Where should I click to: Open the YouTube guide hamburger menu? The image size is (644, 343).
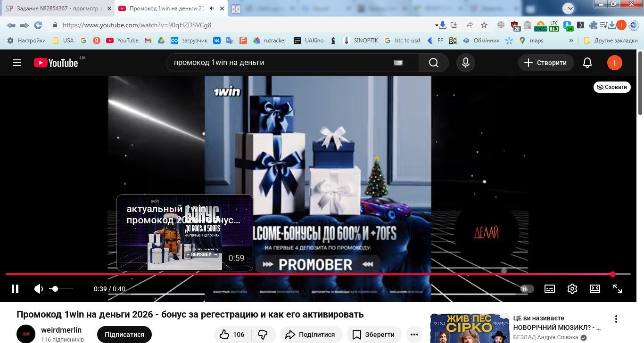click(x=17, y=63)
